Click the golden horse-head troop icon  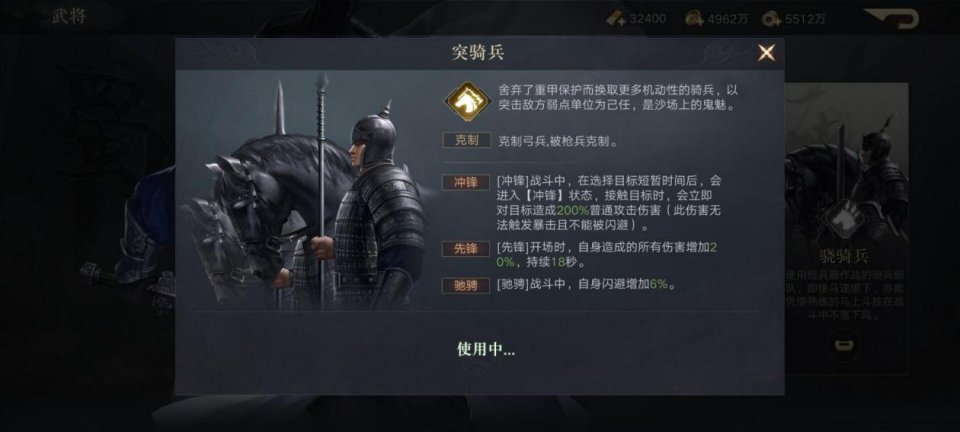[x=467, y=101]
